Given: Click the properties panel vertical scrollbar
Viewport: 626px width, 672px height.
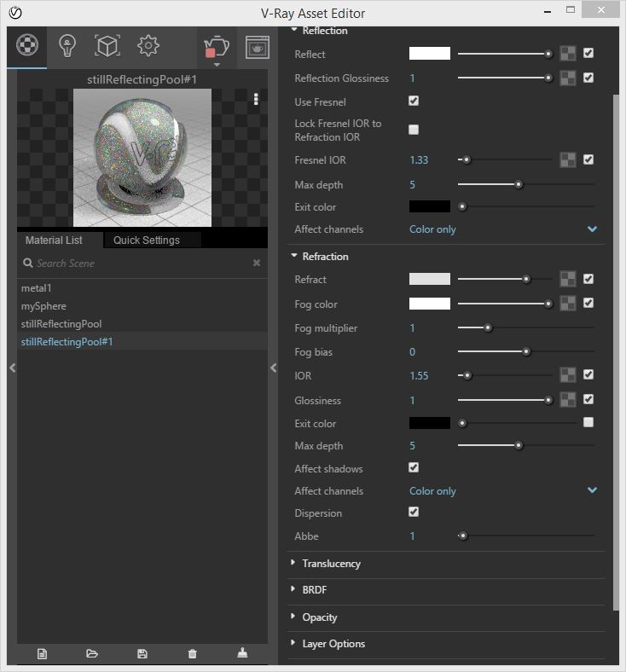Looking at the screenshot, I should [x=616, y=351].
